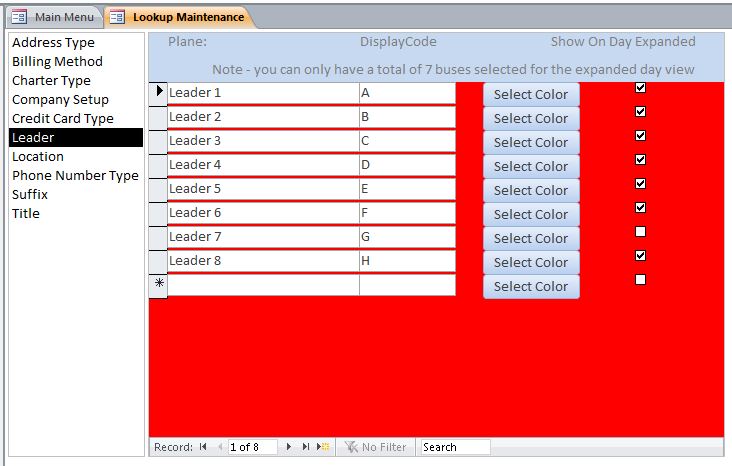Jump to last record button
Viewport: 732px width, 466px height.
[306, 447]
